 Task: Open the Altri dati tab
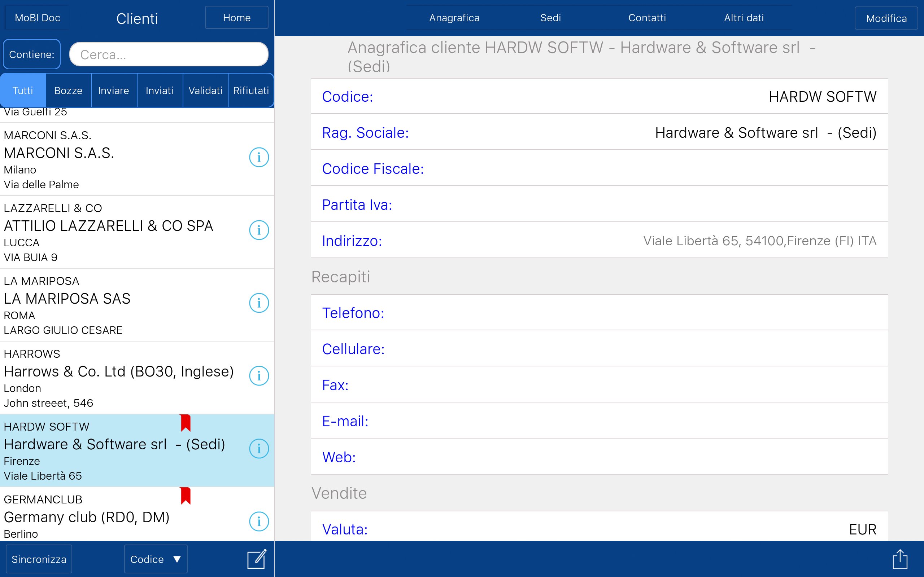tap(744, 18)
